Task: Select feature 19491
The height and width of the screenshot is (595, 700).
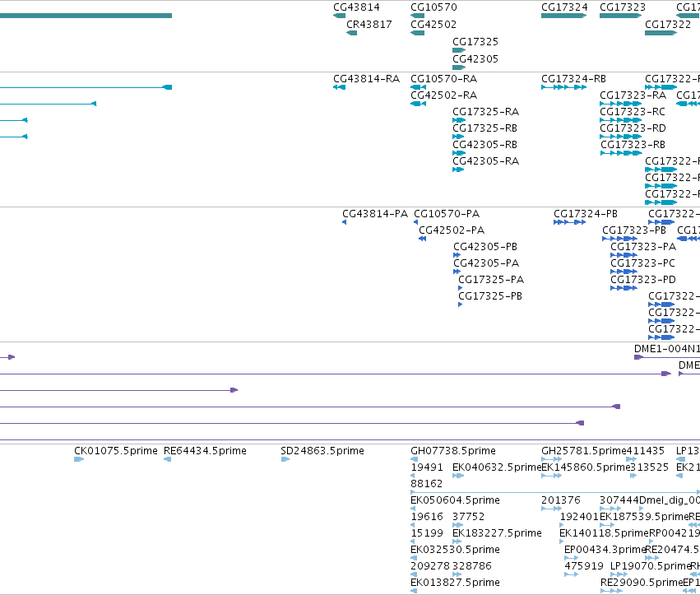Action: click(427, 467)
